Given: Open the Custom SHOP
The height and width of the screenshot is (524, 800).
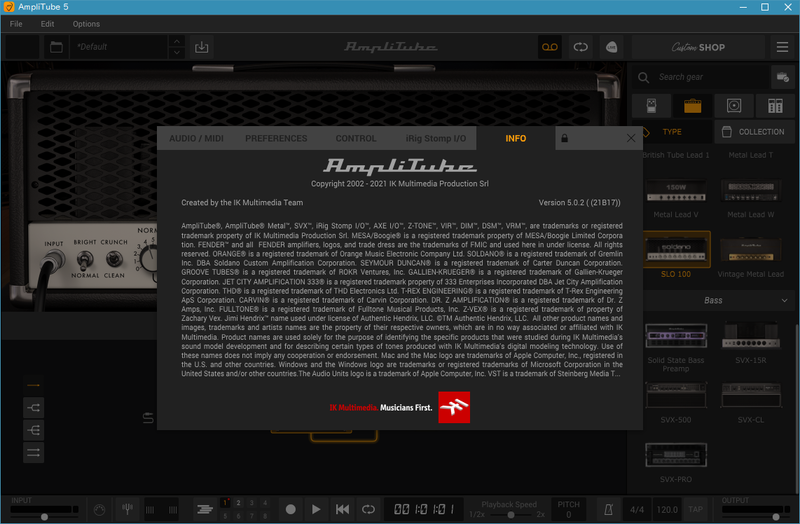Looking at the screenshot, I should (x=698, y=47).
